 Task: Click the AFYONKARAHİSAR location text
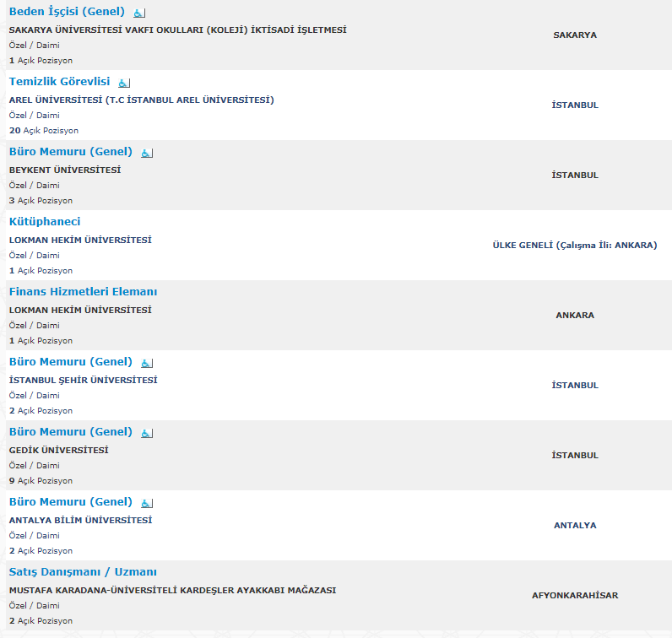(575, 595)
